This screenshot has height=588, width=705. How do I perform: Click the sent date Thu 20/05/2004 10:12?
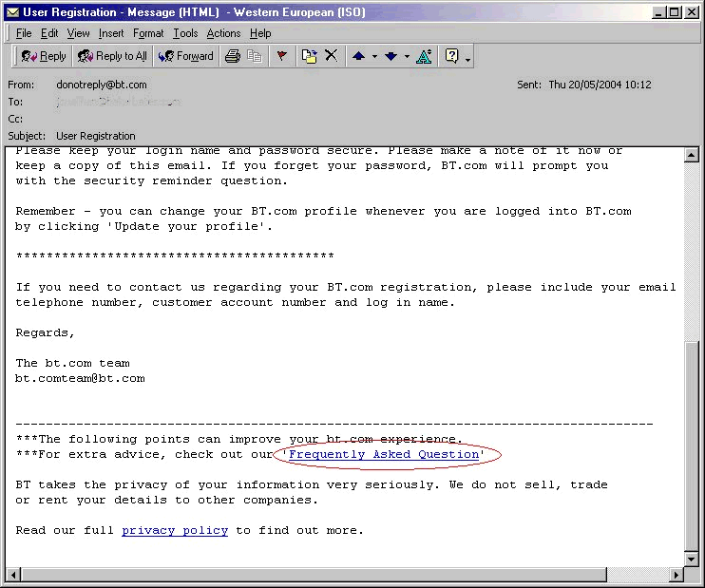coord(600,85)
